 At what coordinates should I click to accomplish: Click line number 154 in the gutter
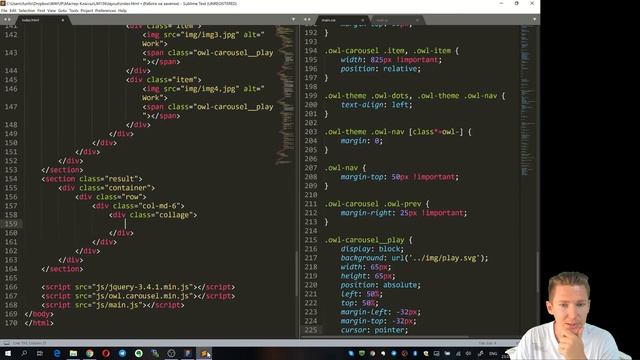tap(11, 179)
